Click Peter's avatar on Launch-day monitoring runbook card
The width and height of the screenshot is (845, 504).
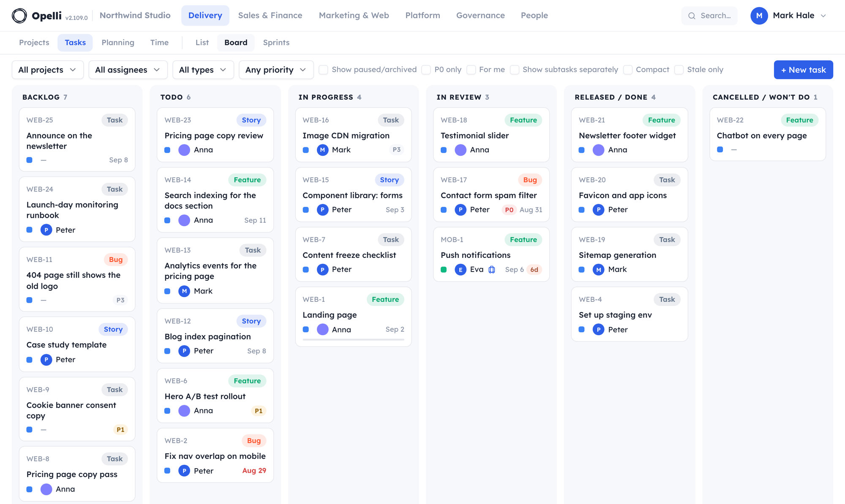46,230
